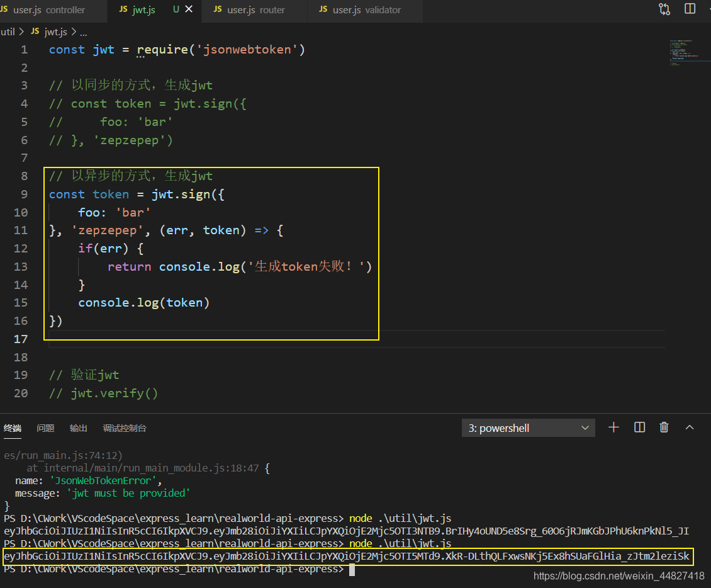Click line number 1 in gutter
This screenshot has height=588, width=711.
point(25,50)
